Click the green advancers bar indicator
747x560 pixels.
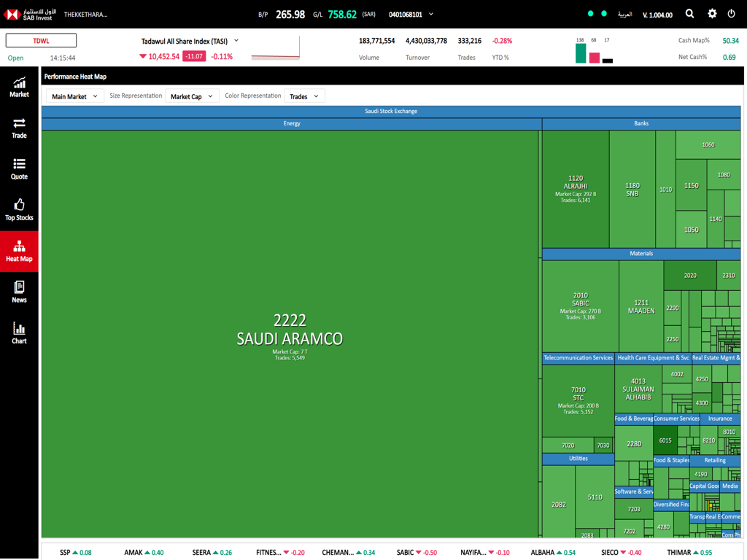tap(580, 53)
